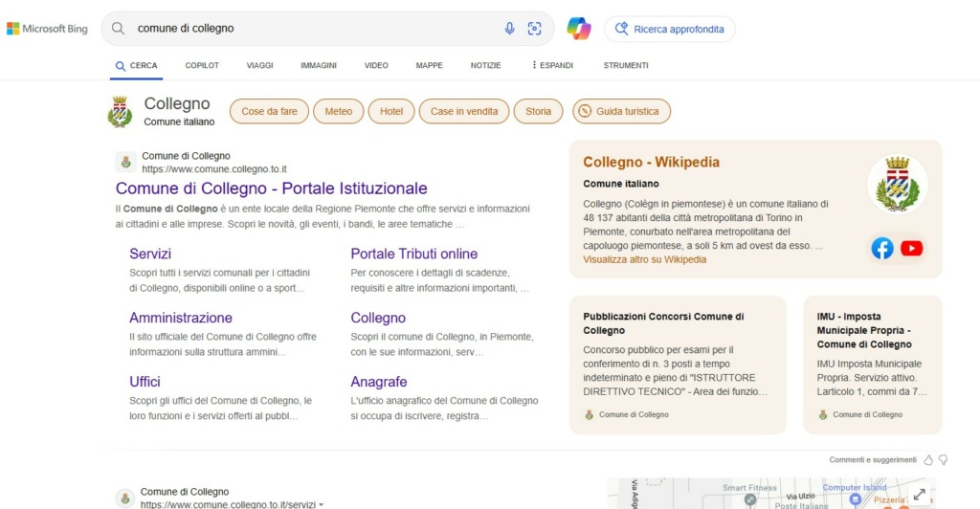Screen dimensions: 980x509
Task: Open dropdown arrow next to servizi URL
Action: tap(322, 504)
